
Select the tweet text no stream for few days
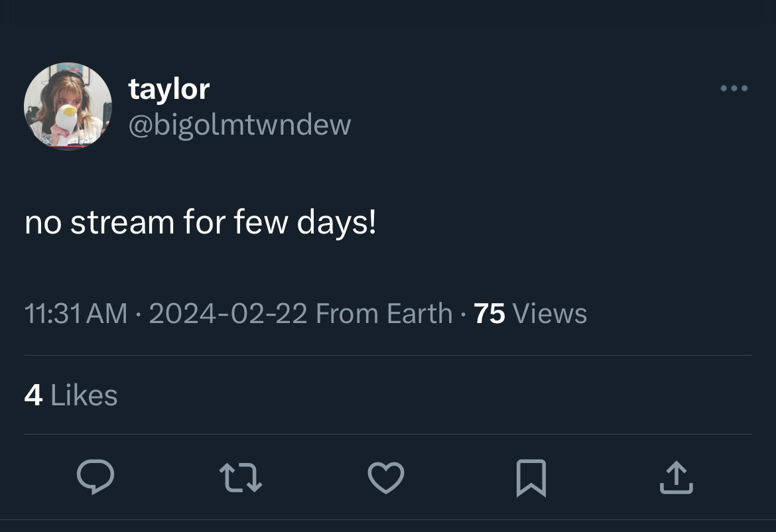(200, 222)
